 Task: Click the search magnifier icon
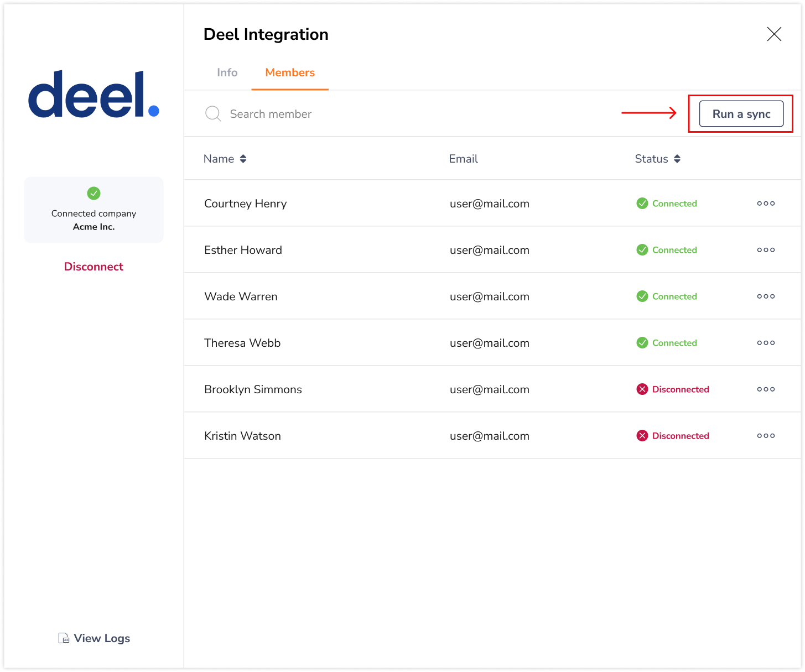click(x=213, y=114)
